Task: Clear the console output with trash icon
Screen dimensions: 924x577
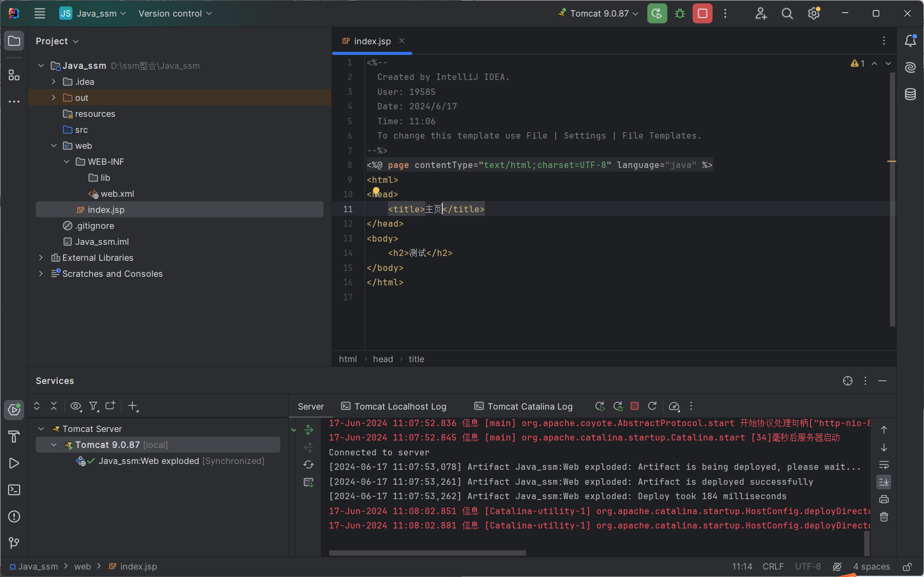Action: coord(884,517)
